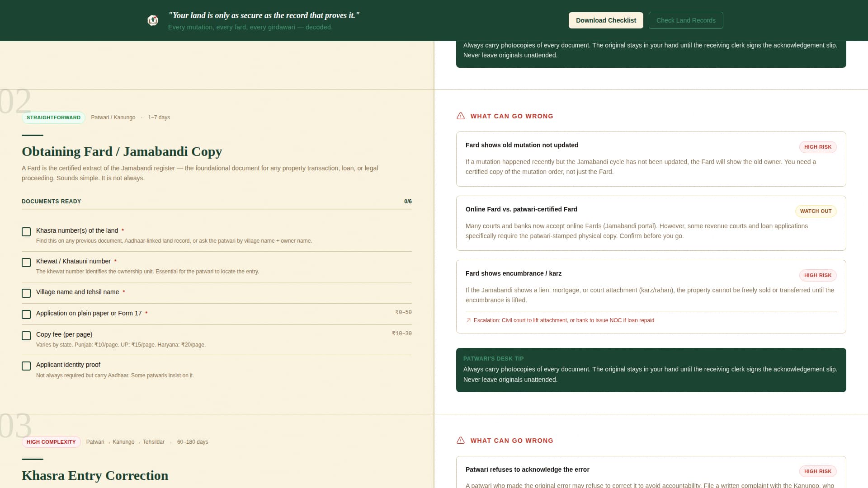
Task: Click the escalation arrow icon in karz card
Action: (468, 320)
